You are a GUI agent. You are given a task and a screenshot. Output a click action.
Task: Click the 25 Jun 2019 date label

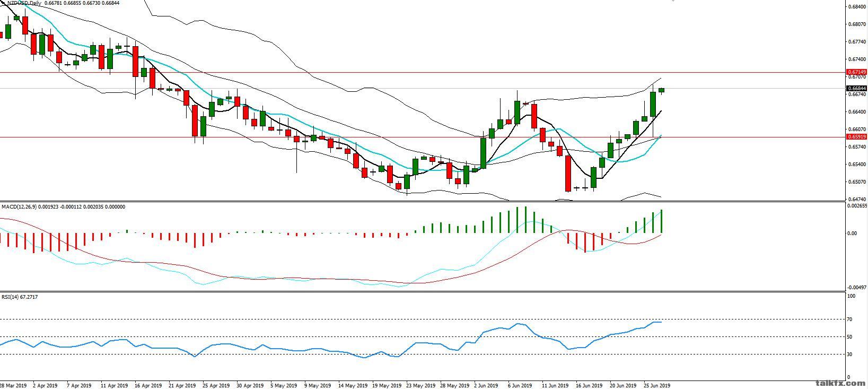[657, 386]
